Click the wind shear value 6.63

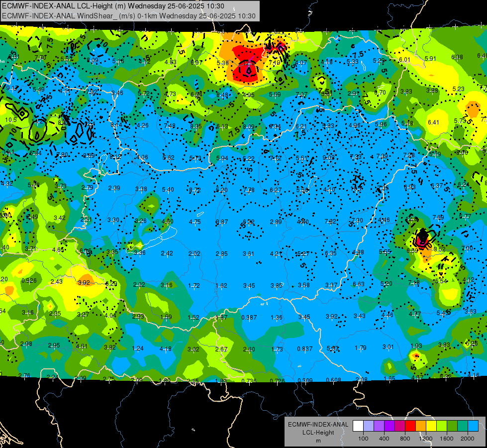coord(359,284)
